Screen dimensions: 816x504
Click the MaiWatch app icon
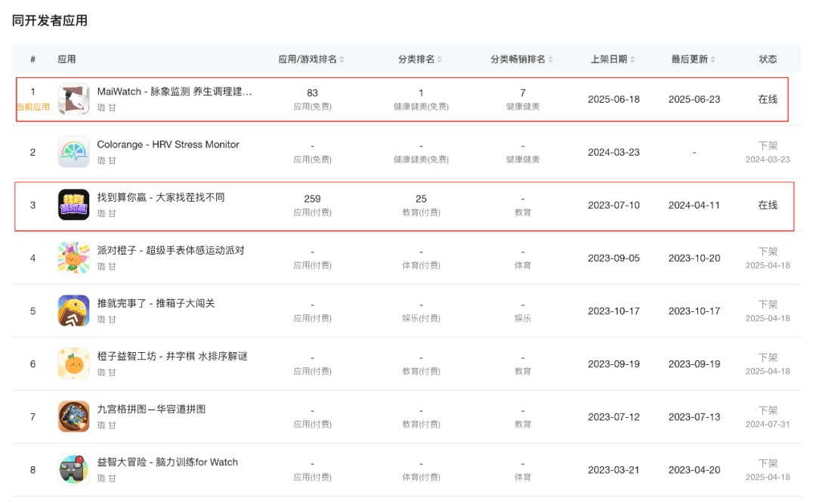(73, 98)
